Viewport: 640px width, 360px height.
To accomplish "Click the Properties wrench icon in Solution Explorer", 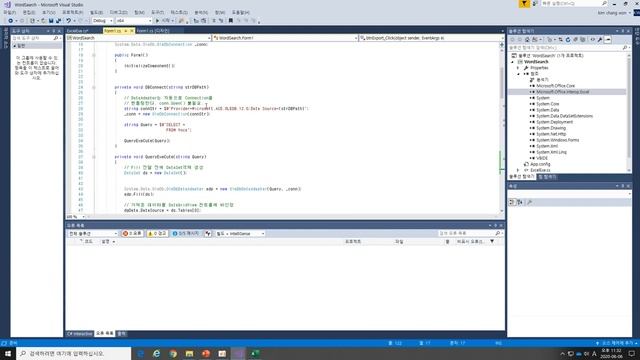I will point(600,40).
